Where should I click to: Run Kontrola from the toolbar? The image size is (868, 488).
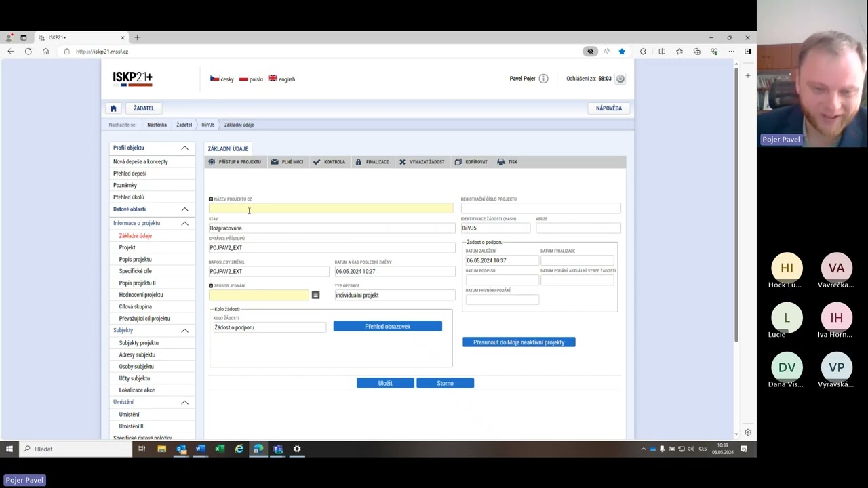(x=330, y=162)
